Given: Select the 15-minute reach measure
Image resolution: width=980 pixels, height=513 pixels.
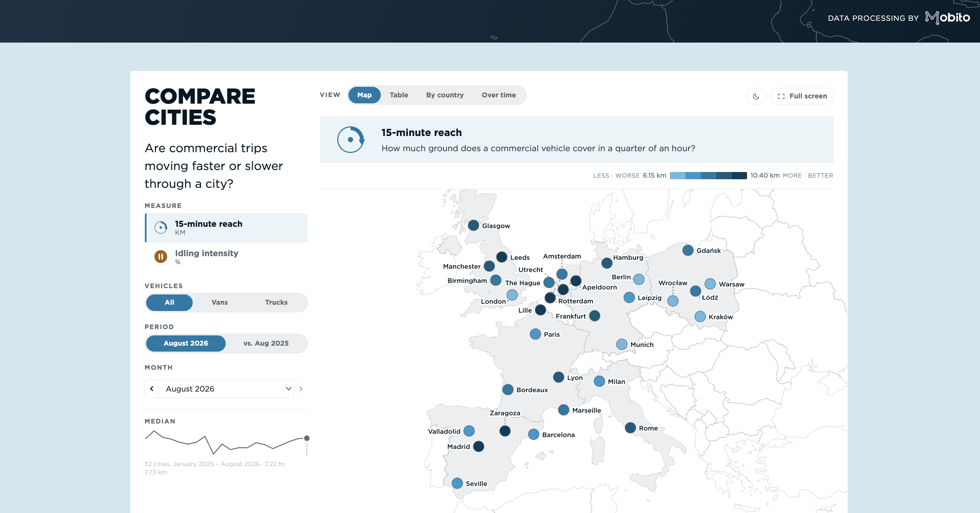Looking at the screenshot, I should pyautogui.click(x=226, y=227).
